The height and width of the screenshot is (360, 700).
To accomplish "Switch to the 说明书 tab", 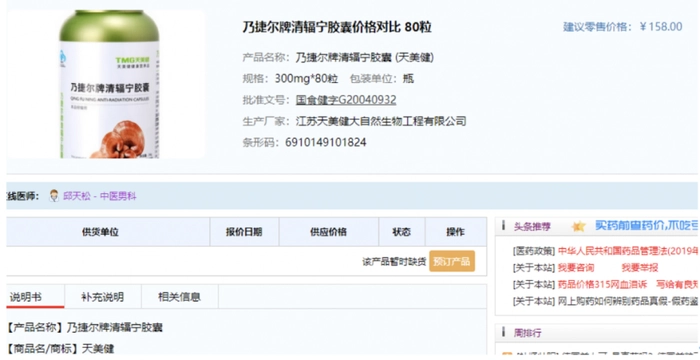I will pos(26,297).
